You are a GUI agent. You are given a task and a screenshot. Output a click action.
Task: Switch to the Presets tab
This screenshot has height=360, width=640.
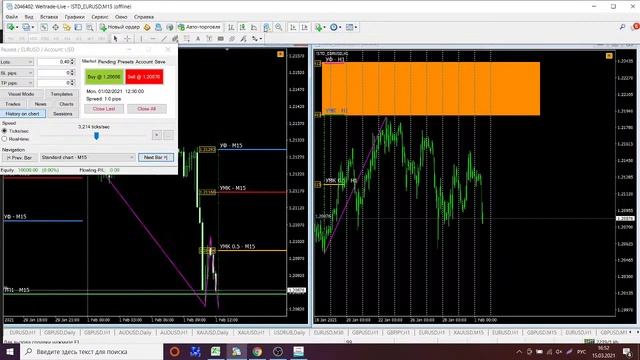[x=126, y=62]
